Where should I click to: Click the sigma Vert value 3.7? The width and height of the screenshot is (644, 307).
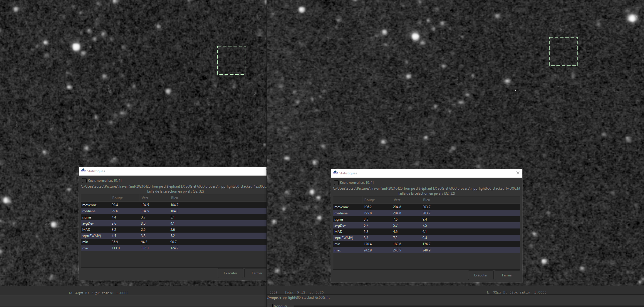point(143,217)
